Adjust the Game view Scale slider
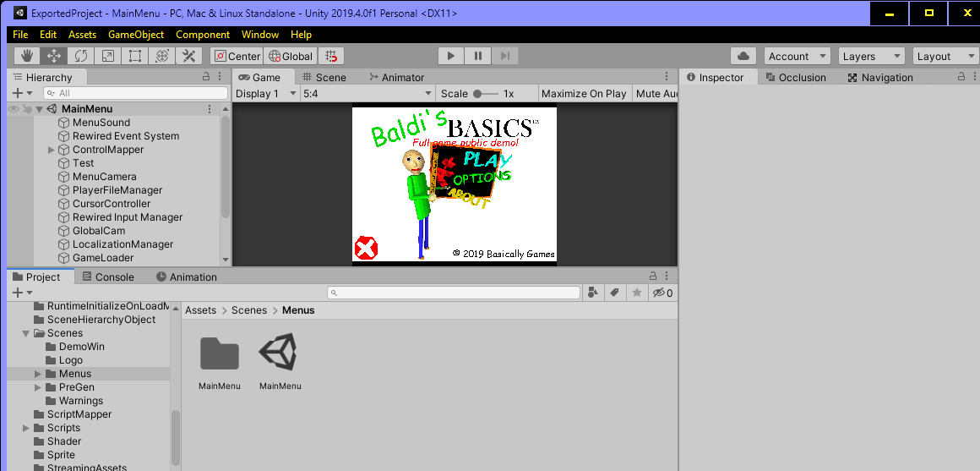Screen dimensions: 980x471 coord(485,94)
